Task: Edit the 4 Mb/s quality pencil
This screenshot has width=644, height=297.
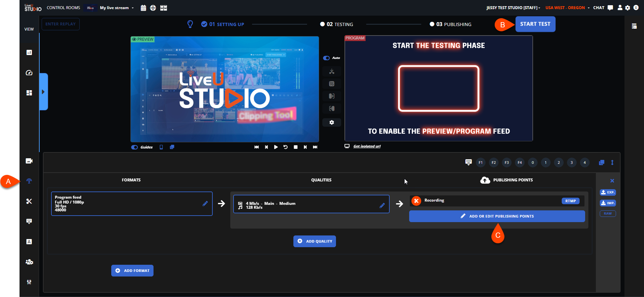Action: click(382, 205)
